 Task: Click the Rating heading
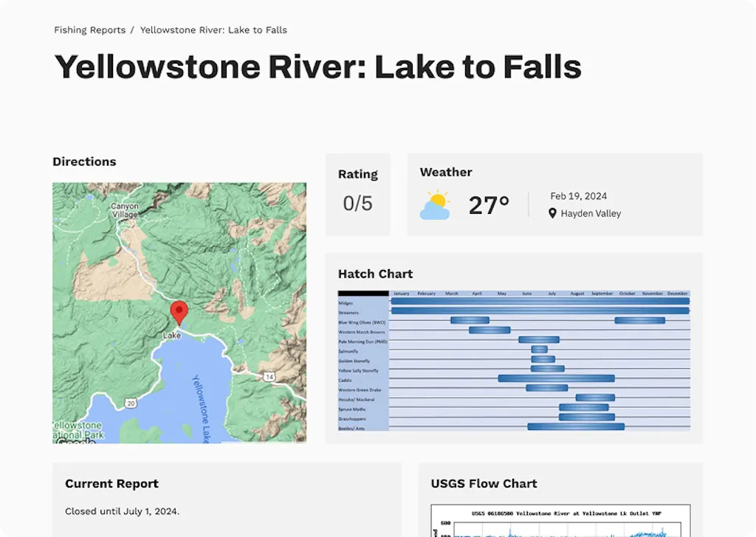[358, 174]
